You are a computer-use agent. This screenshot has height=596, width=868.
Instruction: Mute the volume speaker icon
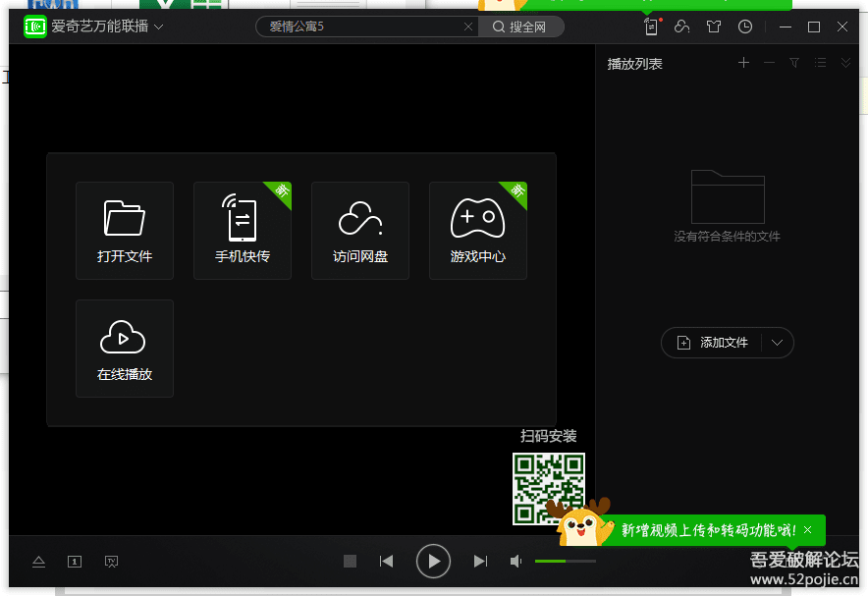pyautogui.click(x=515, y=561)
